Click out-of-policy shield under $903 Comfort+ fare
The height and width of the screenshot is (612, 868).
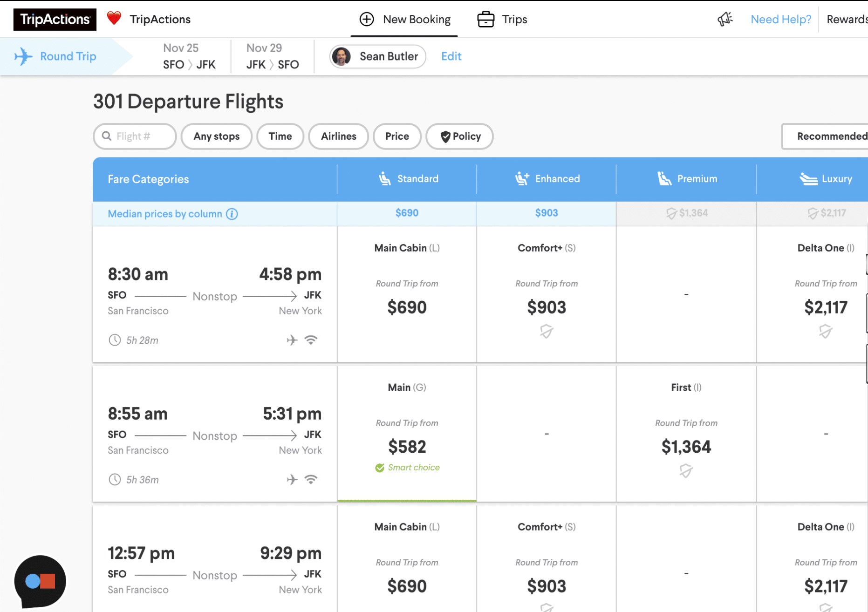click(547, 331)
